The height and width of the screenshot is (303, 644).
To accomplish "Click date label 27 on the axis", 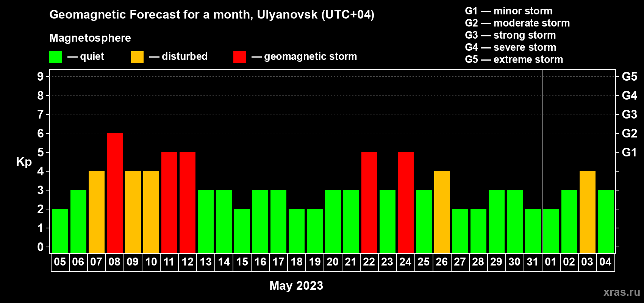I will 460,262.
